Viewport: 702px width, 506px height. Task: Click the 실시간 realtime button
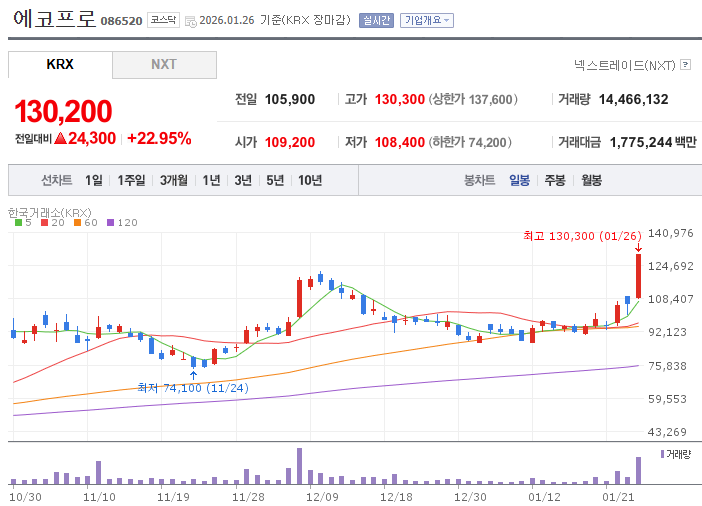pos(376,20)
